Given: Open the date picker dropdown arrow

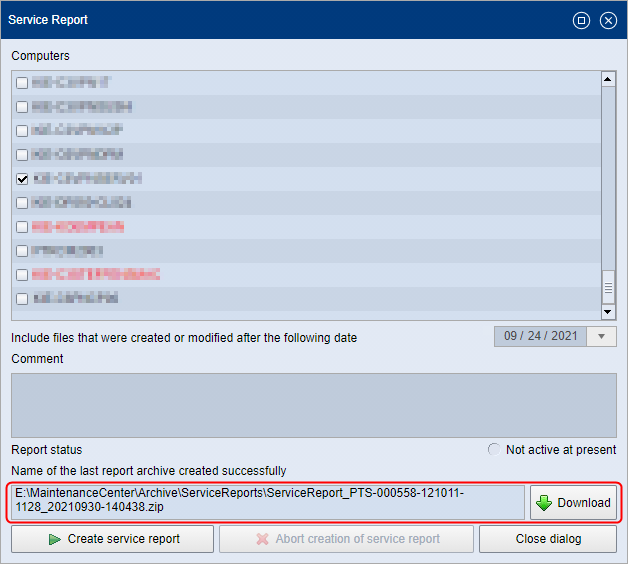Looking at the screenshot, I should [x=600, y=337].
